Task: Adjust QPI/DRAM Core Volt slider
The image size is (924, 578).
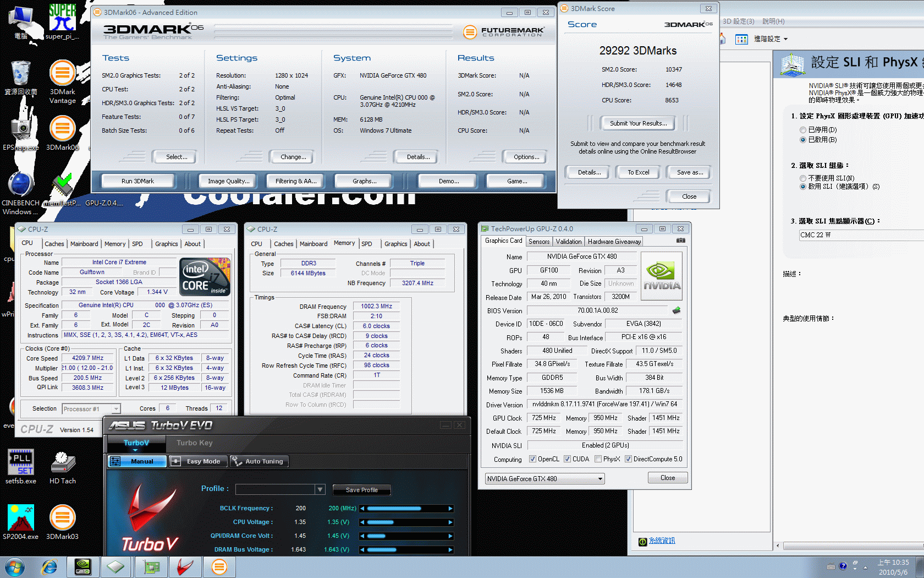Action: tap(406, 536)
